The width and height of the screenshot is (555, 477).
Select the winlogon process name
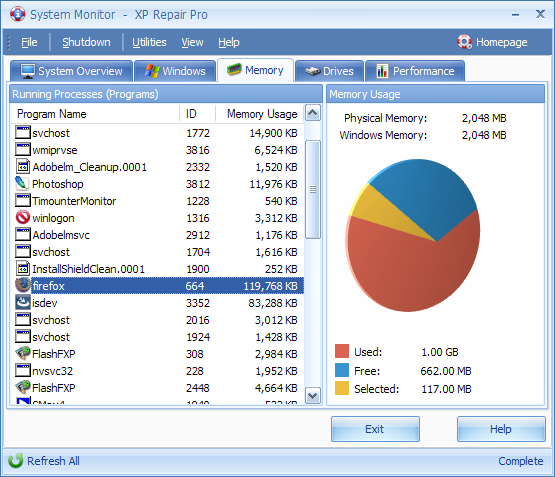(x=53, y=218)
